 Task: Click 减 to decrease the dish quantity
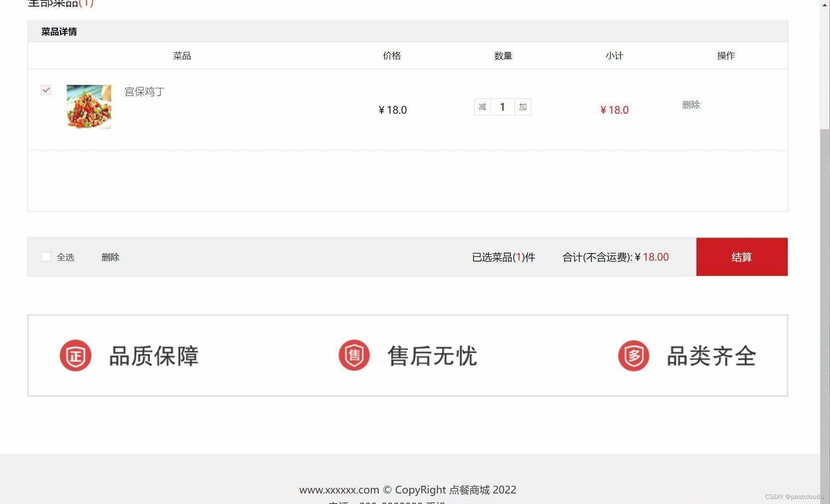(x=481, y=107)
